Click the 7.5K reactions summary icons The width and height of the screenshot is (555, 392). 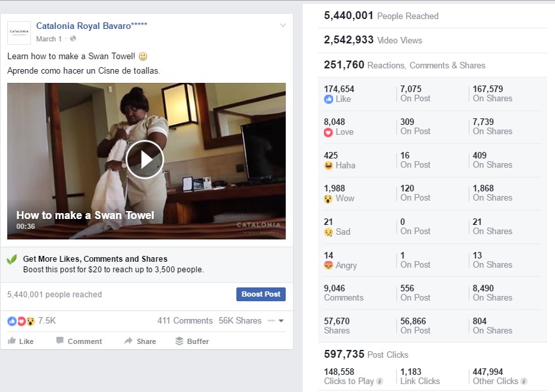pyautogui.click(x=21, y=321)
